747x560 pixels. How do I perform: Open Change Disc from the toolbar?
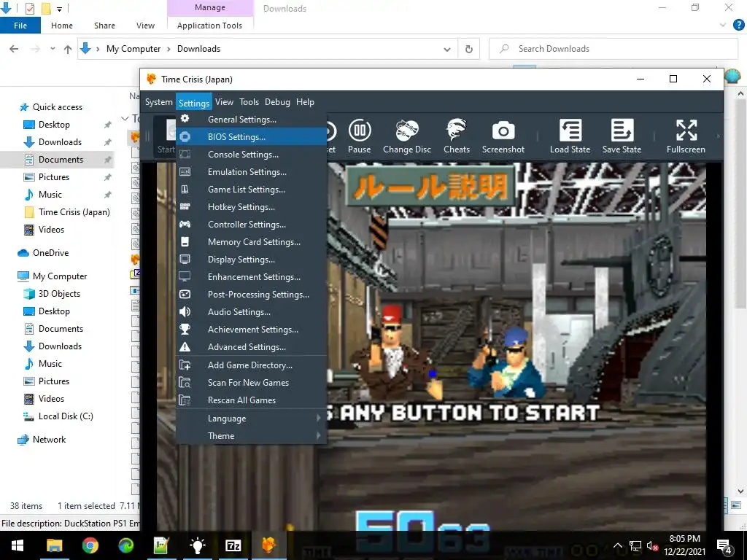407,136
